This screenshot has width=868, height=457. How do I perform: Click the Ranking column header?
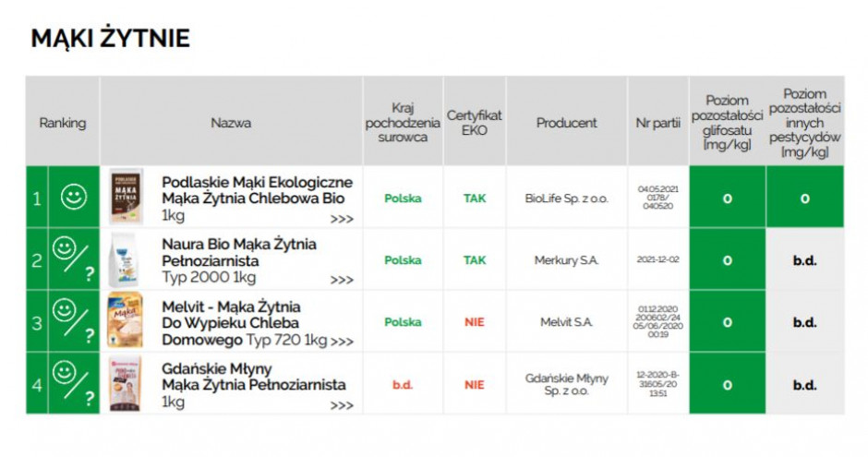pos(63,123)
